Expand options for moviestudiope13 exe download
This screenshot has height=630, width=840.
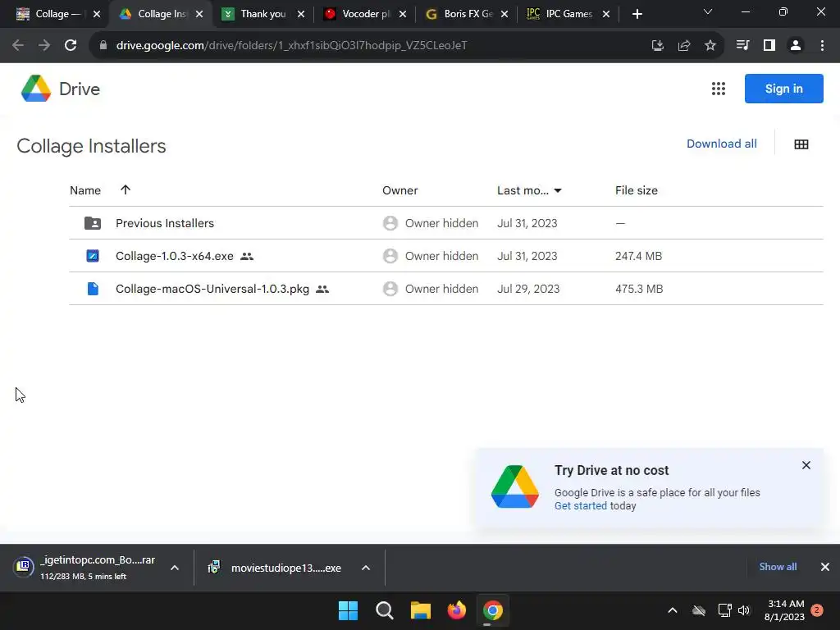(366, 568)
